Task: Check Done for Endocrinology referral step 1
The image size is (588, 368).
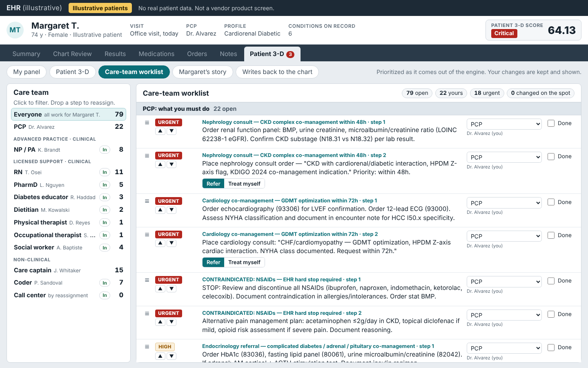Action: [x=551, y=347]
